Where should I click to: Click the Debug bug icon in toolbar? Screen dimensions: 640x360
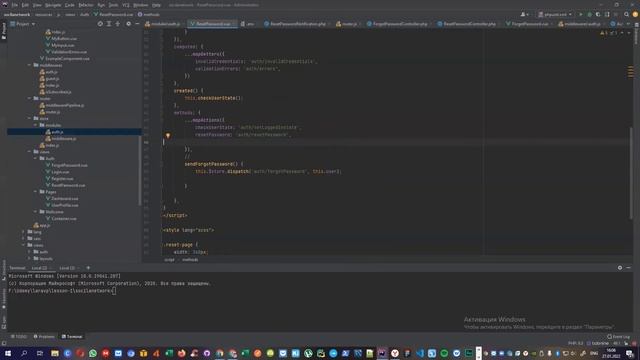pos(589,14)
